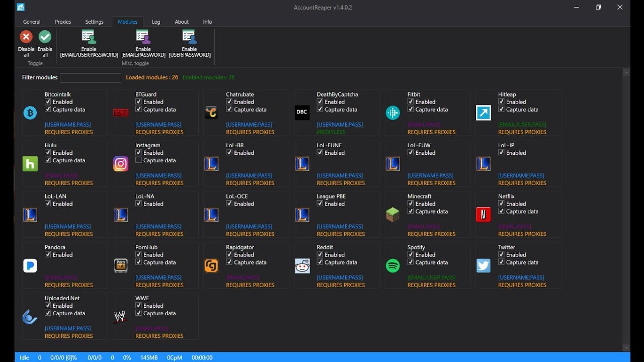The width and height of the screenshot is (644, 362).
Task: Click the Enable all green checkmark icon
Action: coord(45,37)
